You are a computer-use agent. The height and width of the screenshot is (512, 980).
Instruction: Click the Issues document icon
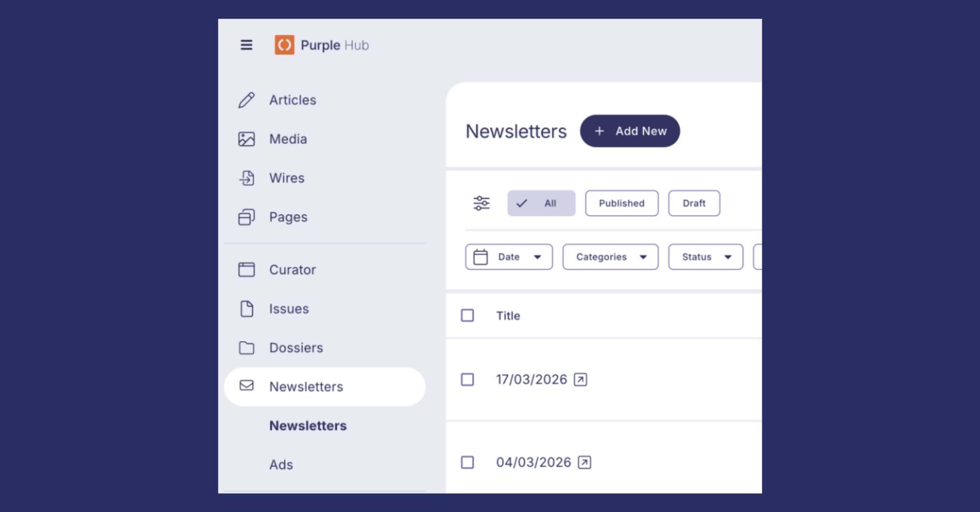[x=246, y=309]
